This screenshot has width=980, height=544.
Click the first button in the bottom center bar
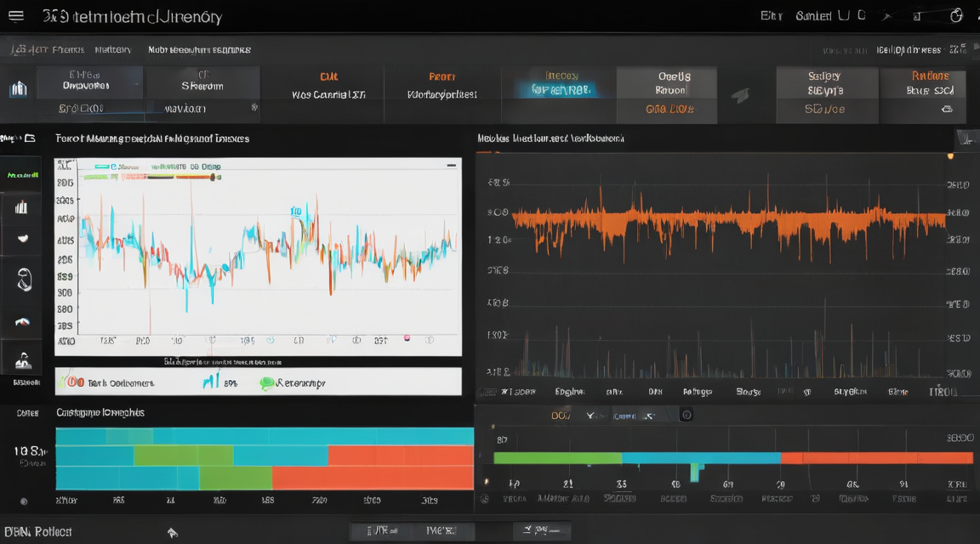point(383,531)
